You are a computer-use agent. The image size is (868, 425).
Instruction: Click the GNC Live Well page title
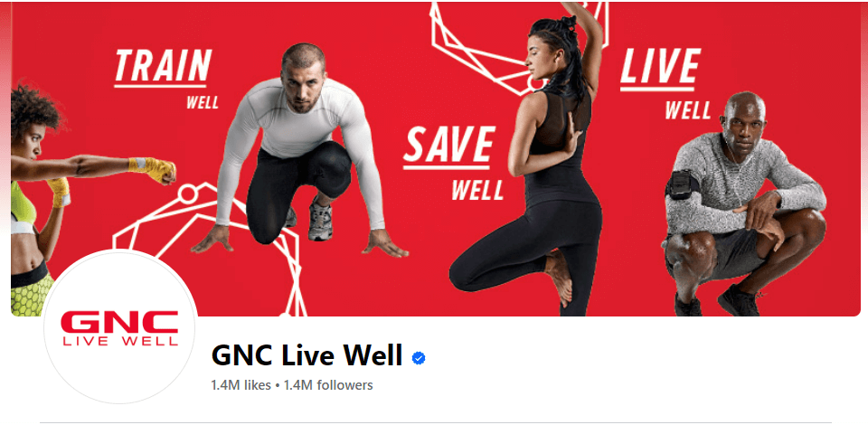307,356
